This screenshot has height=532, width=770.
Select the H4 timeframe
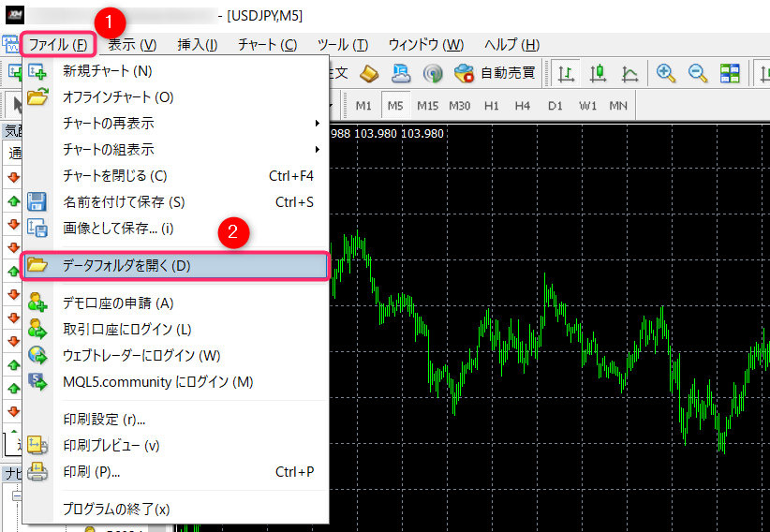pos(523,106)
